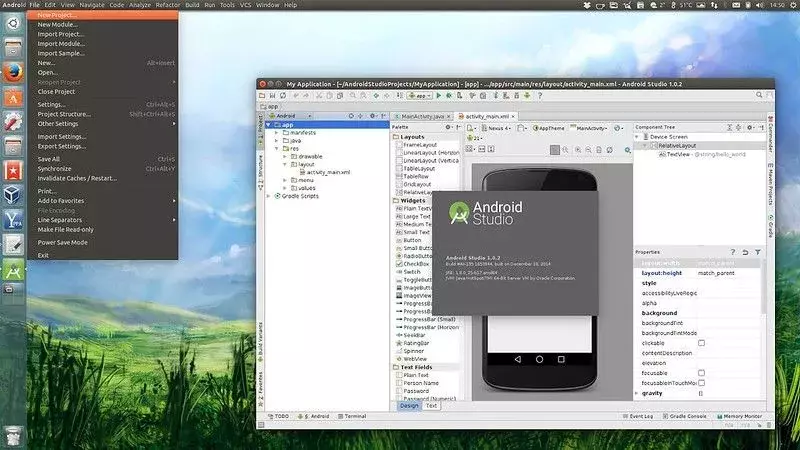800x450 pixels.
Task: Click the Properties help question mark icon
Action: 733,252
